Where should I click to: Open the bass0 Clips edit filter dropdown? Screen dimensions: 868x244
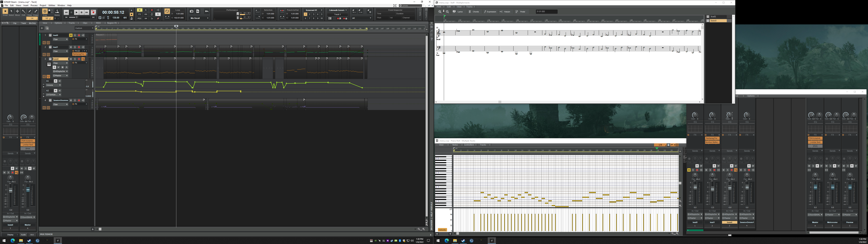pos(60,63)
